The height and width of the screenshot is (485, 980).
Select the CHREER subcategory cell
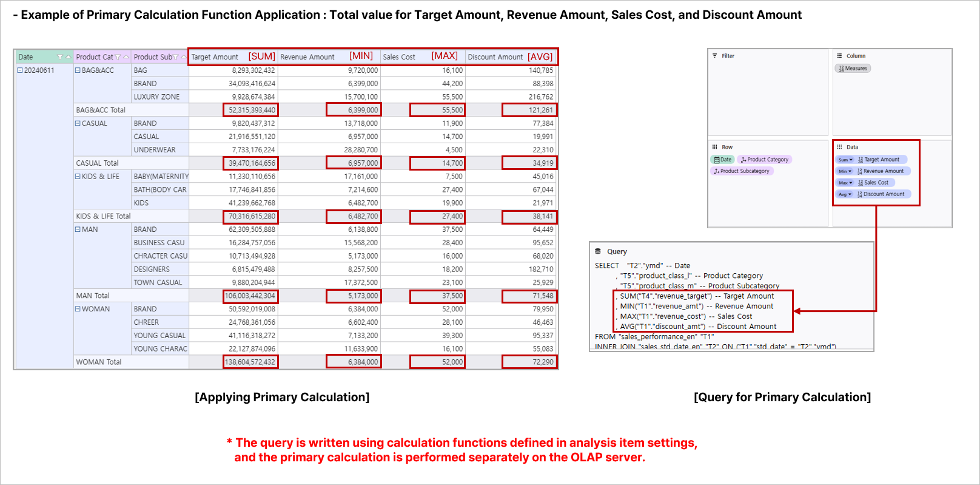(160, 322)
